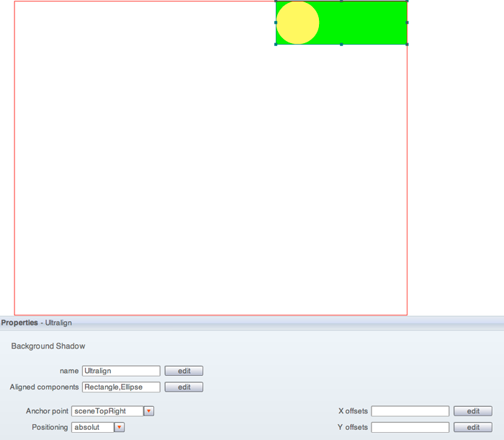This screenshot has width=504, height=440.
Task: Click into the Y offsets field
Action: pyautogui.click(x=410, y=427)
